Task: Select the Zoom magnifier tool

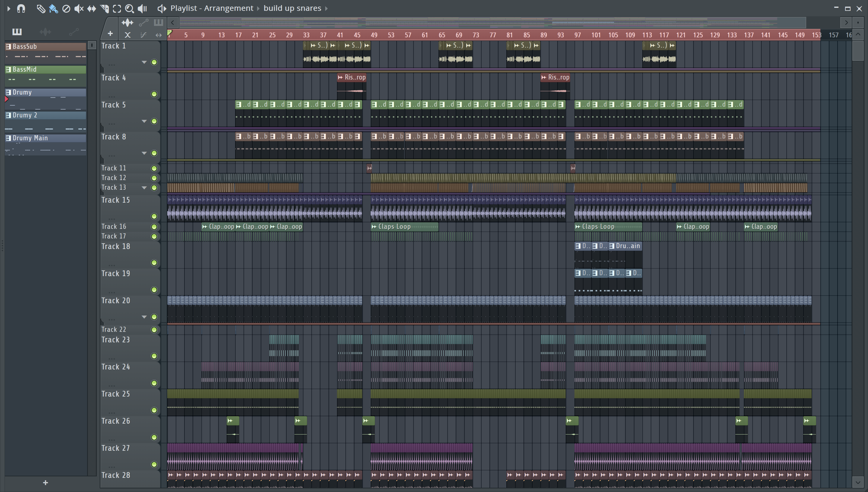Action: click(x=130, y=8)
